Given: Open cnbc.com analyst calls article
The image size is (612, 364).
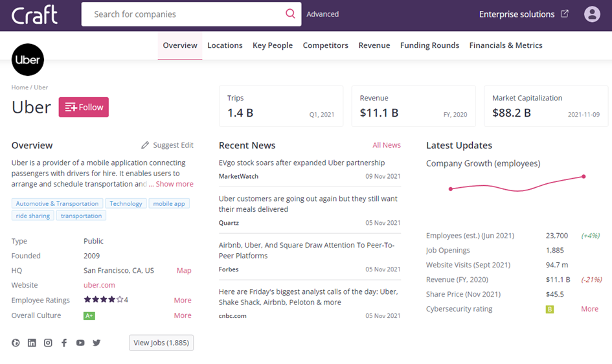Looking at the screenshot, I should [x=308, y=297].
